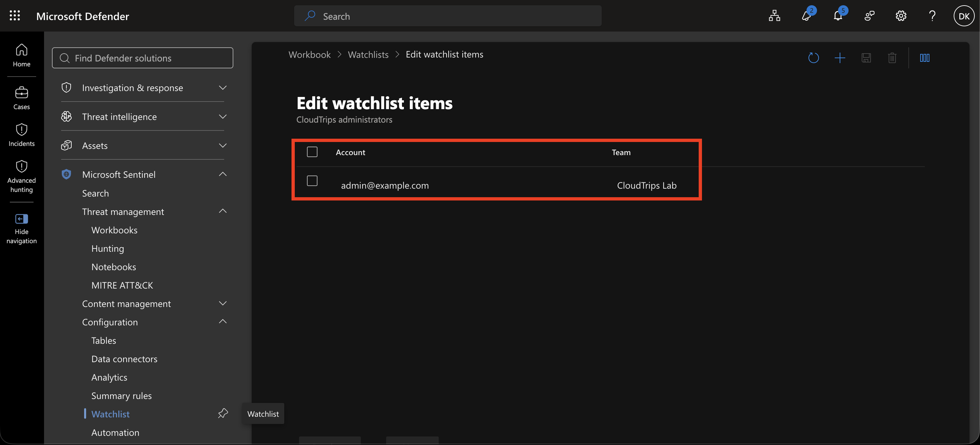
Task: Click Microsoft Defender title
Action: click(82, 16)
